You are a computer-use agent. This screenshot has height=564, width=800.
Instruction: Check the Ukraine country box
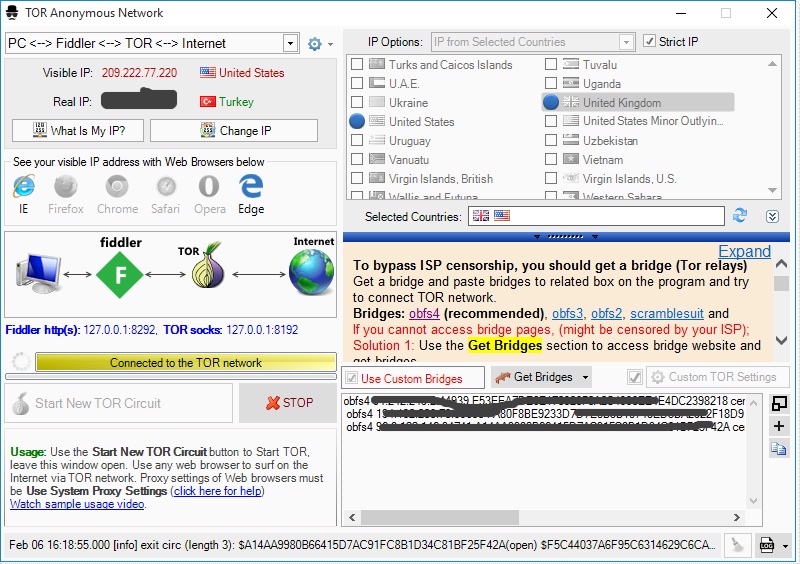357,102
